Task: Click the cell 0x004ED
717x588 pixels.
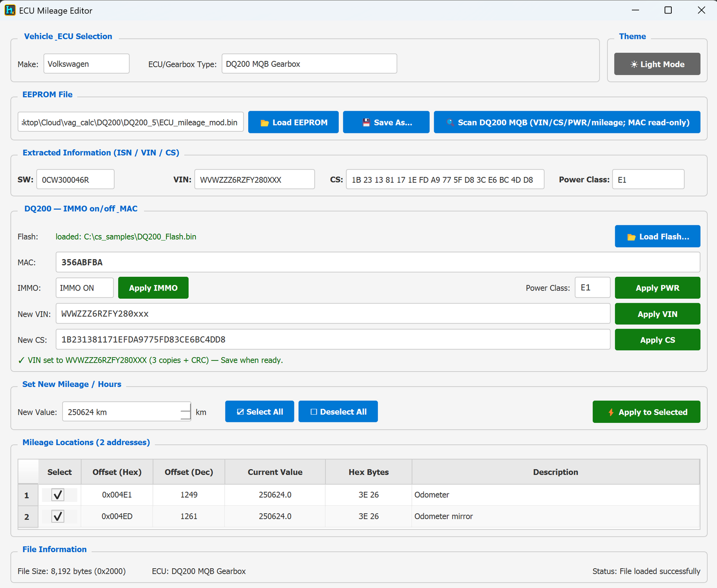Action: [x=117, y=516]
